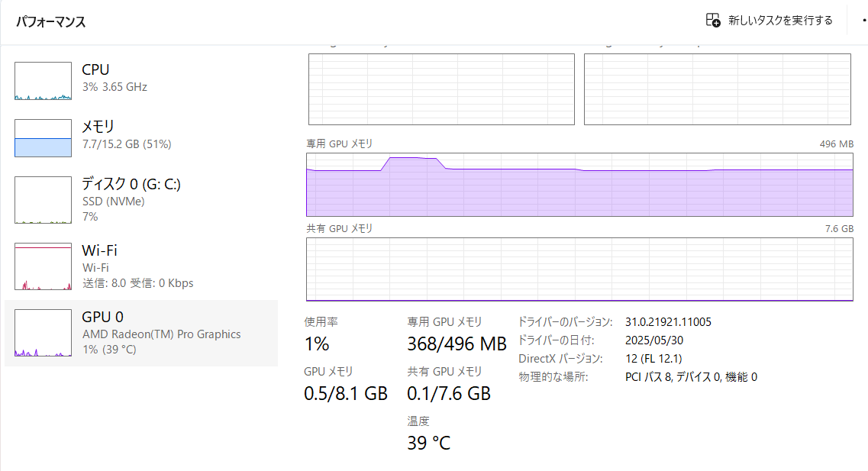
Task: Click the パフォーマンス page heading
Action: coord(51,21)
